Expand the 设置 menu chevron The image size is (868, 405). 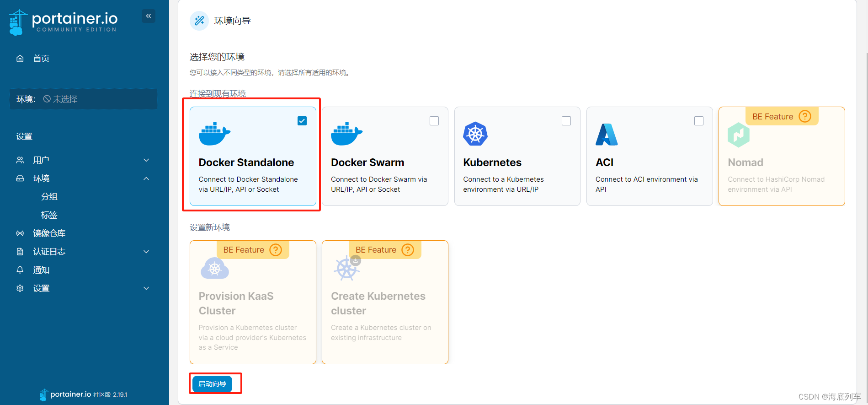point(146,288)
